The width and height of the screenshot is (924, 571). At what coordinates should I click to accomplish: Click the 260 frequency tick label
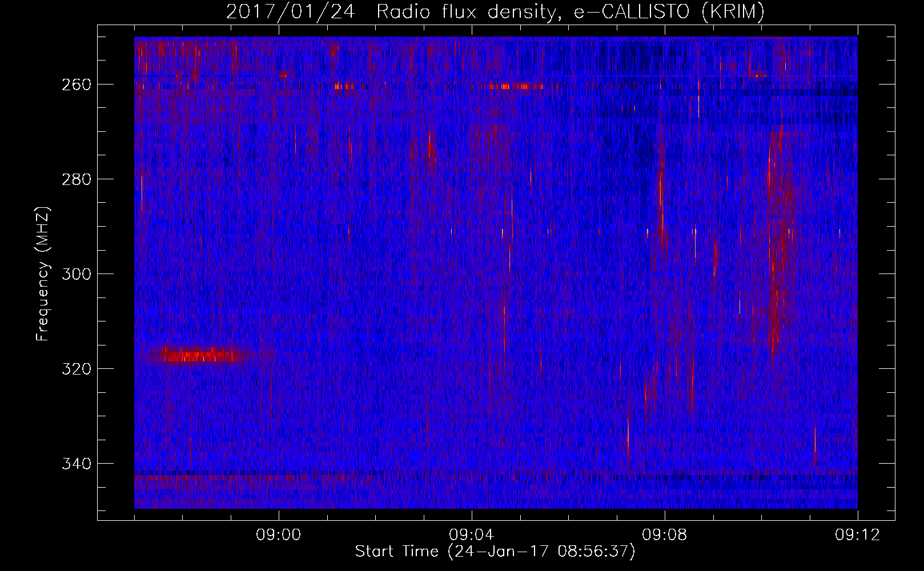tap(77, 85)
